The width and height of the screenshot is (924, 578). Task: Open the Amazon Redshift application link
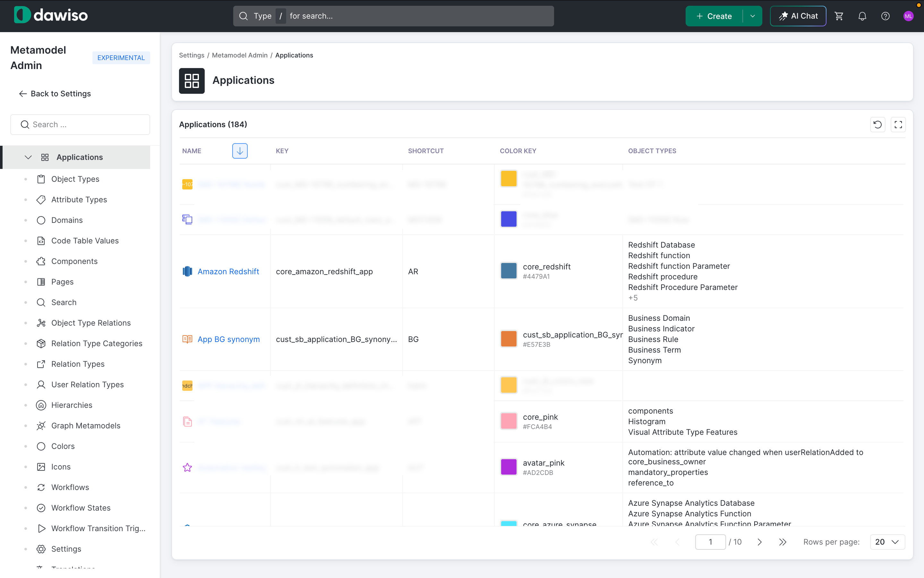228,271
